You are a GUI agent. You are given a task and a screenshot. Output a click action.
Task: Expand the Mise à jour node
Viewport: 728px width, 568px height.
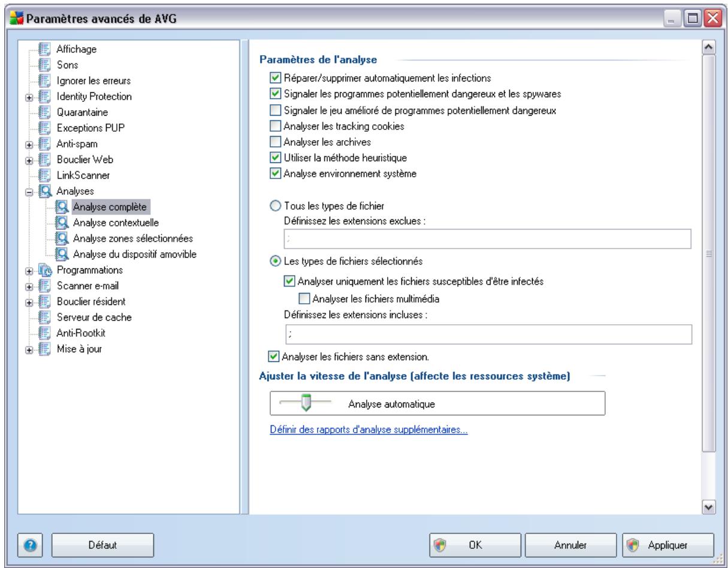click(29, 349)
